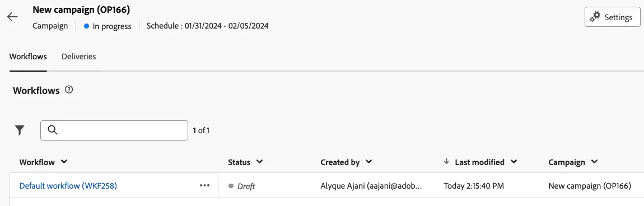Click the gear icon in Settings
Screen dimensions: 644x206
click(595, 17)
